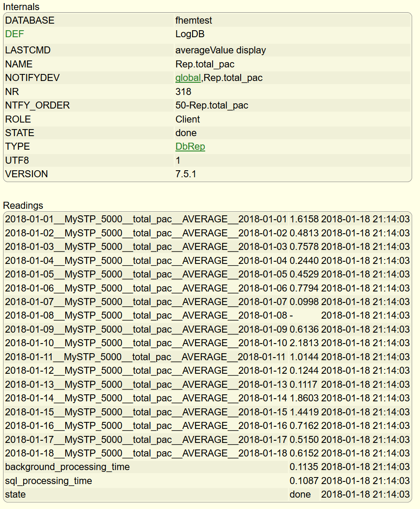Viewport: 420px width, 509px height.
Task: Select the 2018-01-18 AVERAGE reading row
Action: point(146,453)
